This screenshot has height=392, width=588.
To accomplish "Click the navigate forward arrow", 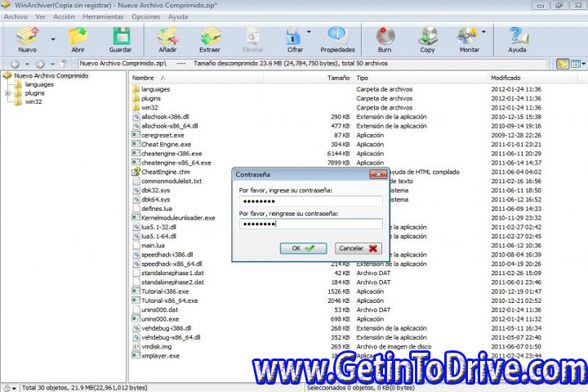I will point(40,65).
